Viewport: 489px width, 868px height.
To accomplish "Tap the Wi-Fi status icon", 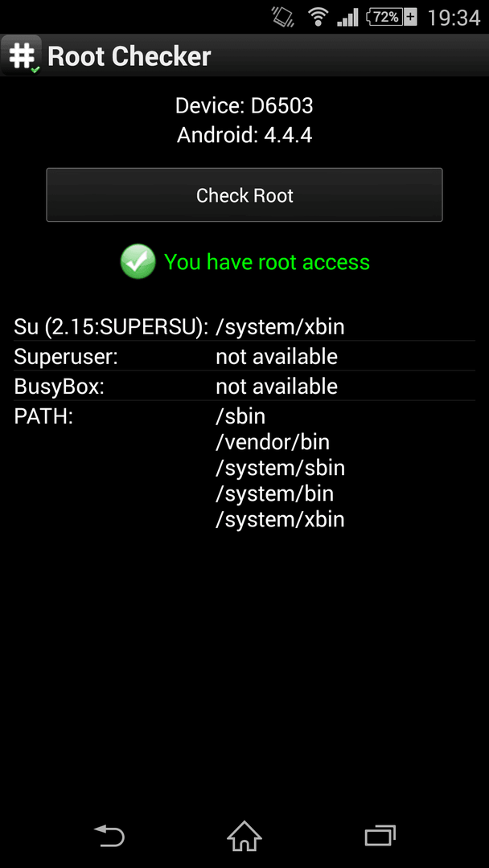I will (x=318, y=17).
